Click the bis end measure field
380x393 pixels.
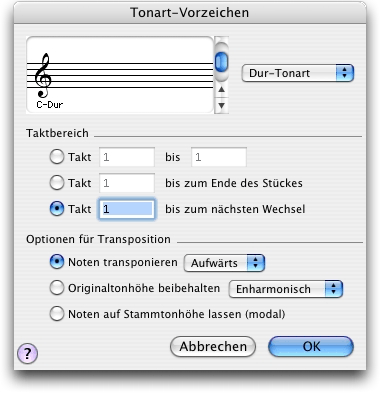(x=219, y=157)
